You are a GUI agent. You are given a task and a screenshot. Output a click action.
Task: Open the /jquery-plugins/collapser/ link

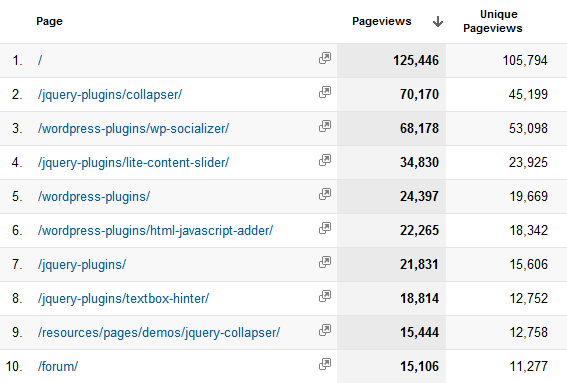click(x=110, y=95)
